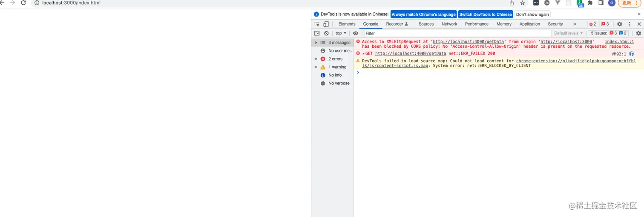
Task: Open the VM92:1 source link
Action: [x=619, y=54]
